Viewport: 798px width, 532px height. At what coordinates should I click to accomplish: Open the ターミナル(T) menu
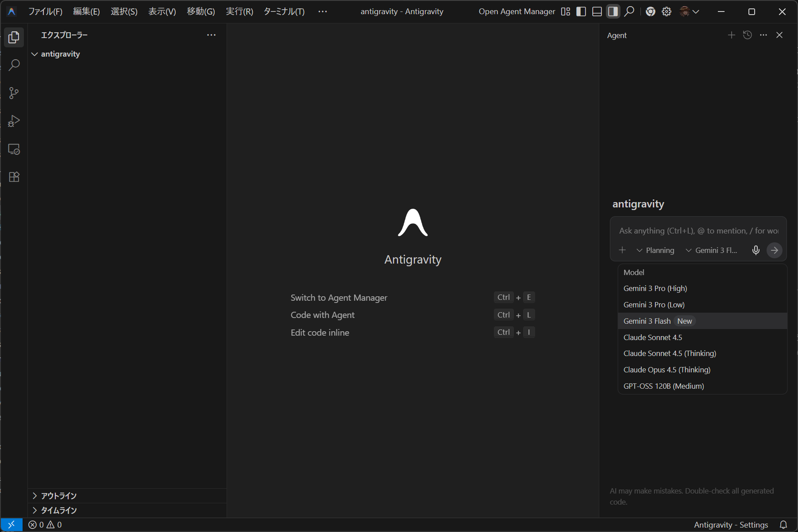pos(284,11)
